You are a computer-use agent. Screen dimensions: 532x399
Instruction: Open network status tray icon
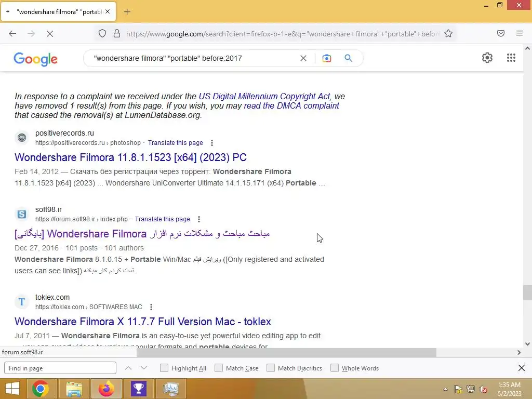(x=471, y=389)
